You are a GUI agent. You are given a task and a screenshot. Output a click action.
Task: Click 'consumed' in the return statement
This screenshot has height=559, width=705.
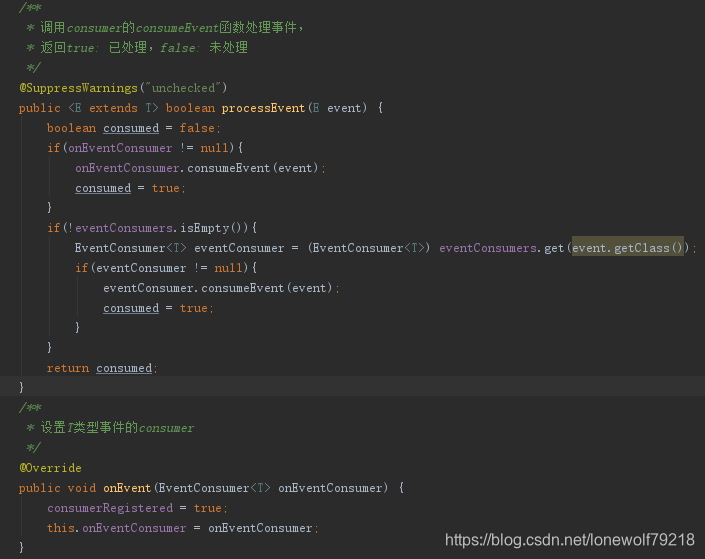pyautogui.click(x=124, y=368)
